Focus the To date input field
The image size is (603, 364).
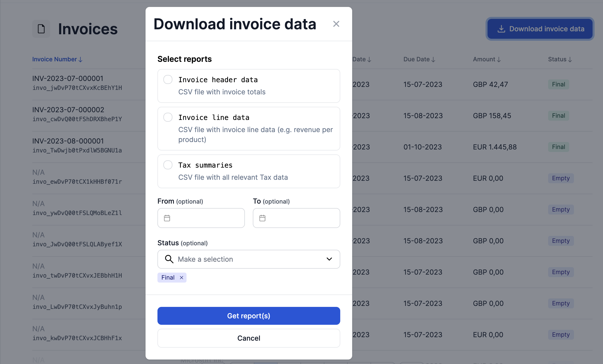click(301, 218)
